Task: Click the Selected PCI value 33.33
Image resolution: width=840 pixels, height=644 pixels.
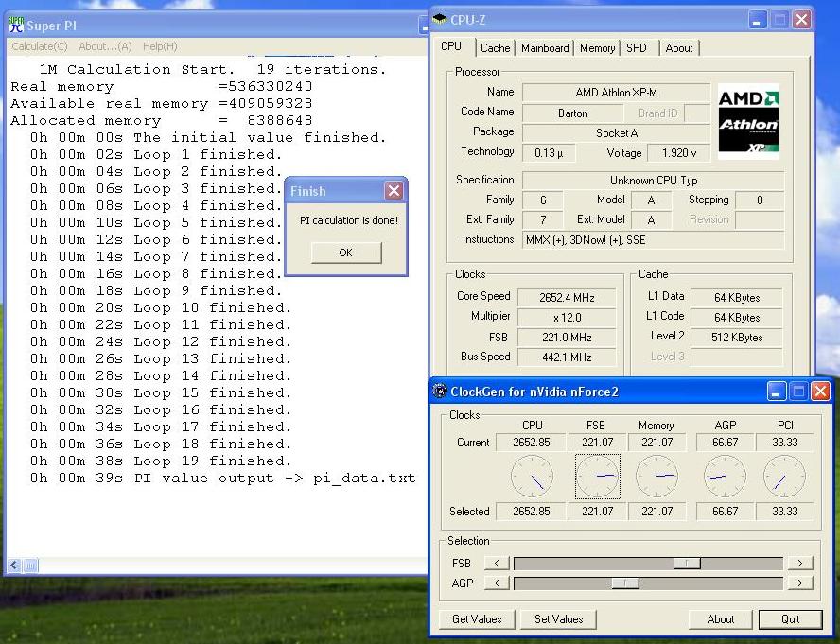Action: point(785,511)
